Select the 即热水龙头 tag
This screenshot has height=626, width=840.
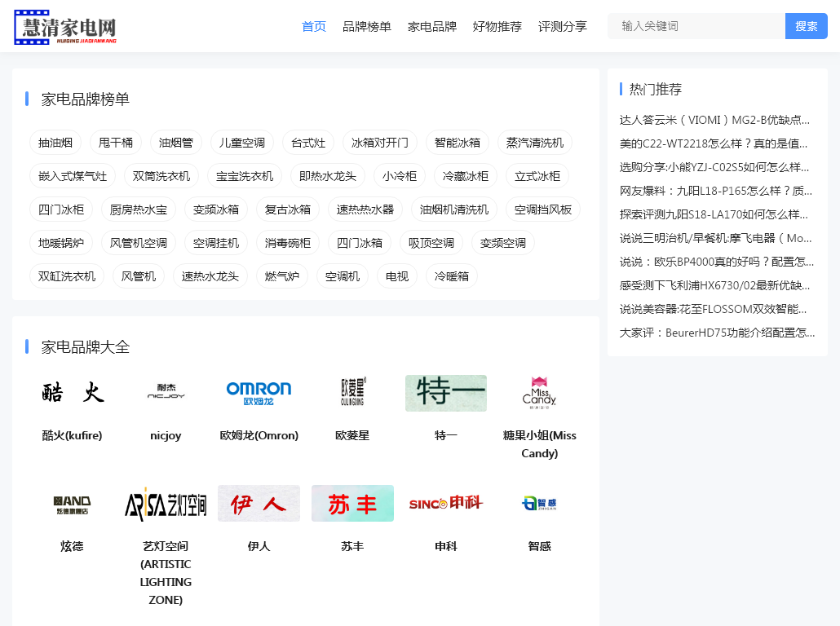click(328, 176)
